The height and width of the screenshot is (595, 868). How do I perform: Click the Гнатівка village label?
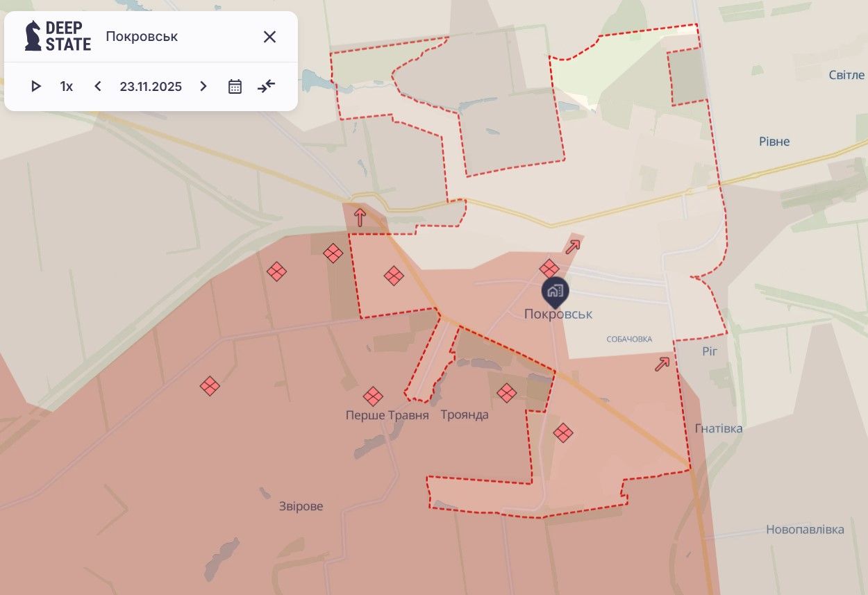point(719,428)
